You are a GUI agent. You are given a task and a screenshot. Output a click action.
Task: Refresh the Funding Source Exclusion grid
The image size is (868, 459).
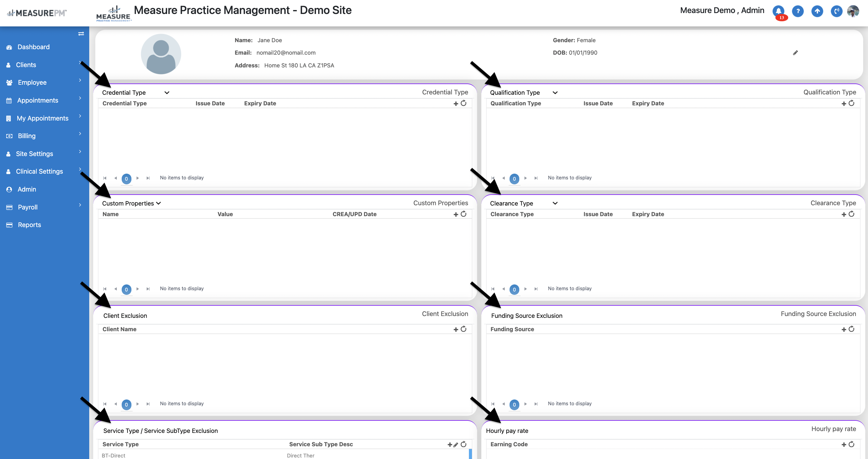852,329
